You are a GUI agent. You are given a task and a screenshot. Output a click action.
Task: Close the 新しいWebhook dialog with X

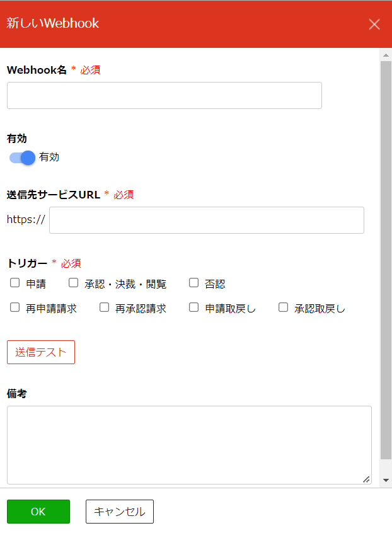[374, 24]
